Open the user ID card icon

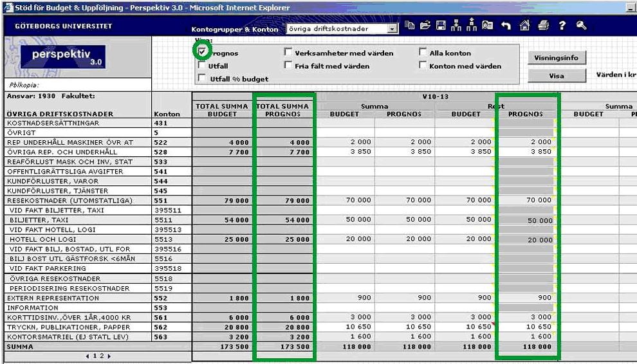tap(488, 26)
